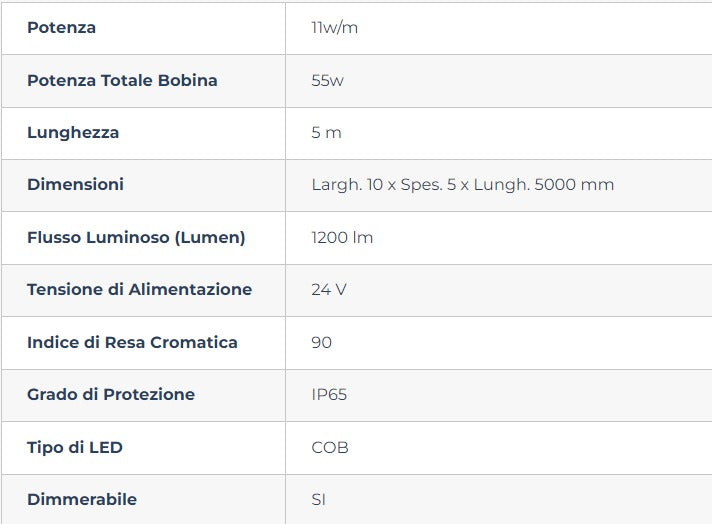Select the "11w/m" power value
Viewport: 712px width, 524px height.
click(334, 28)
